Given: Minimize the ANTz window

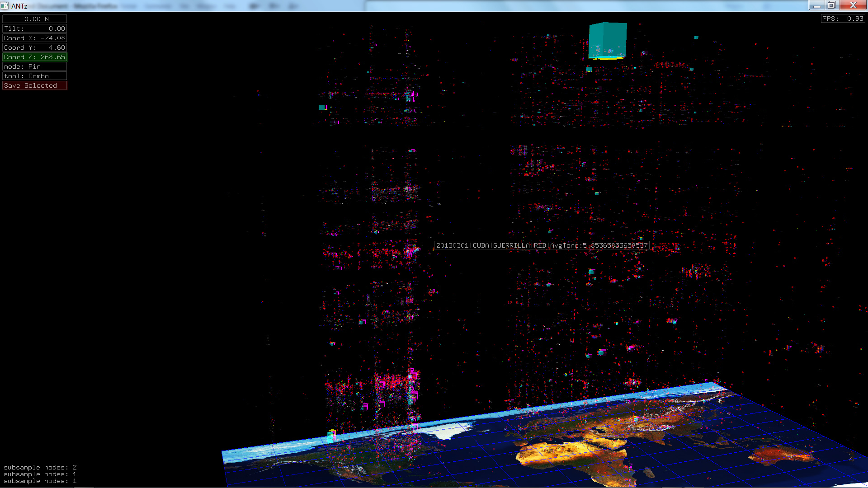Looking at the screenshot, I should pos(816,5).
